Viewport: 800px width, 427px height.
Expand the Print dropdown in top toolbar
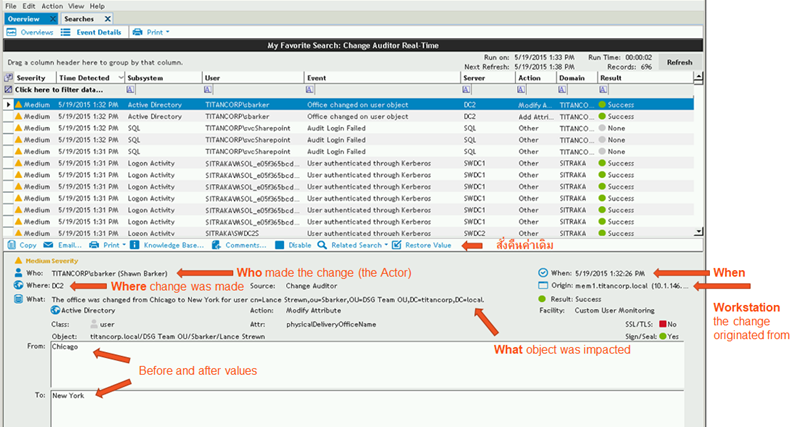[x=167, y=32]
